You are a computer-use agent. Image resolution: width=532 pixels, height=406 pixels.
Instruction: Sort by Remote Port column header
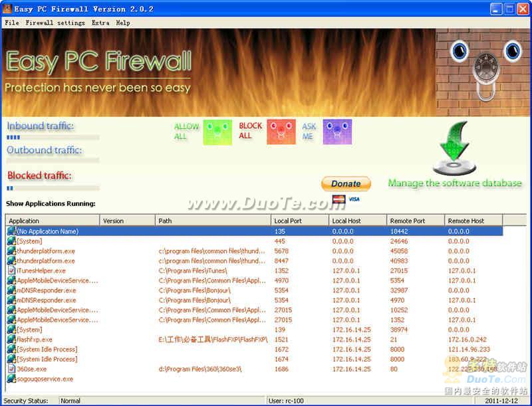[416, 221]
